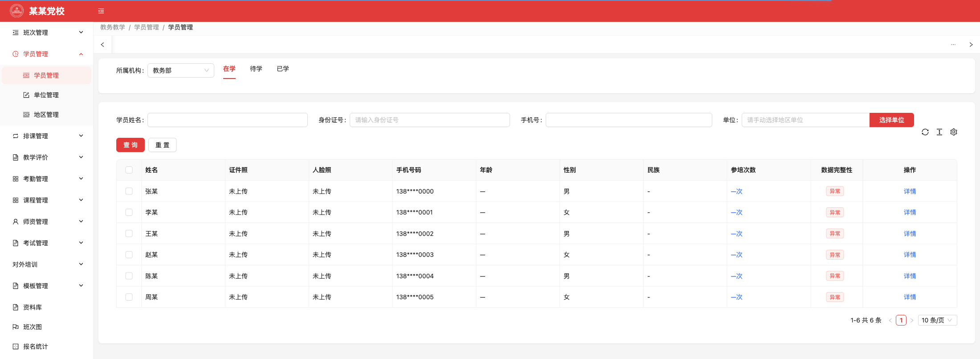Click the 学员姓名 input field
This screenshot has width=980, height=359.
coord(228,120)
